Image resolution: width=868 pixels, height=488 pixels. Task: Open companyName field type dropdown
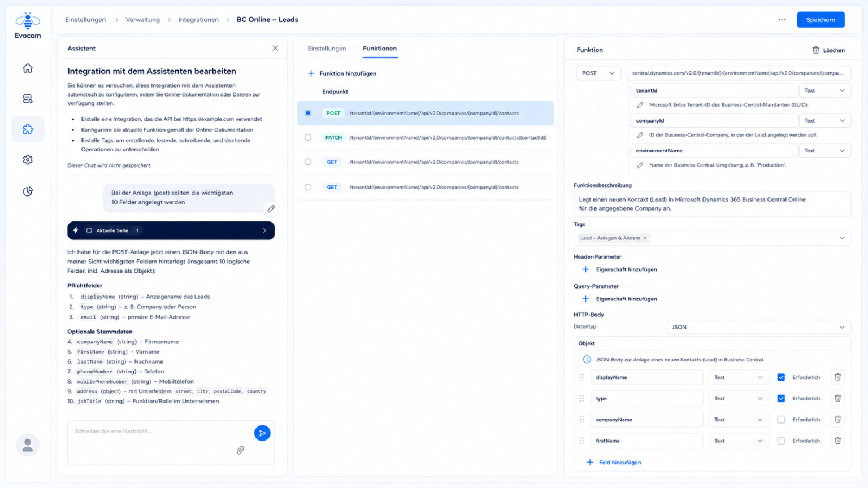point(739,420)
